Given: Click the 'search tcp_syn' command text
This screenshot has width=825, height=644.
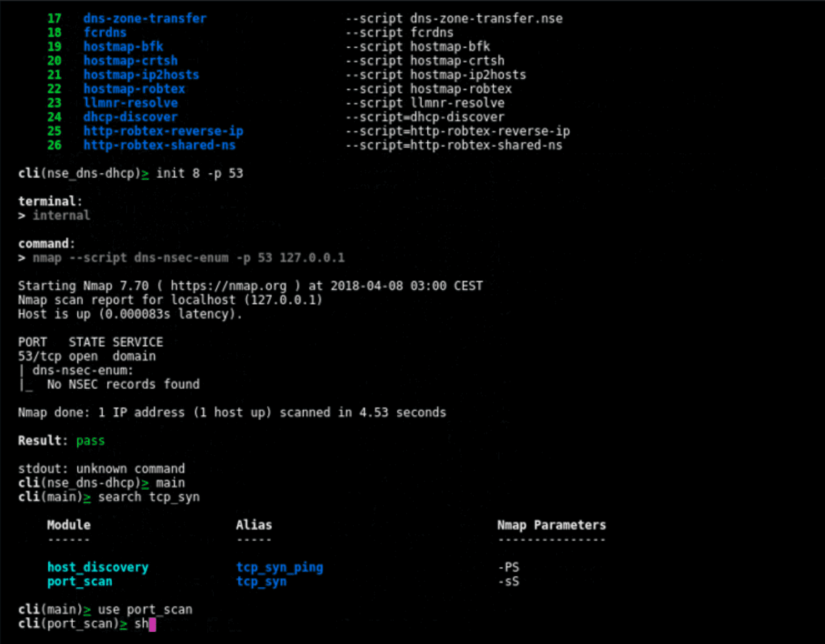Looking at the screenshot, I should [149, 497].
